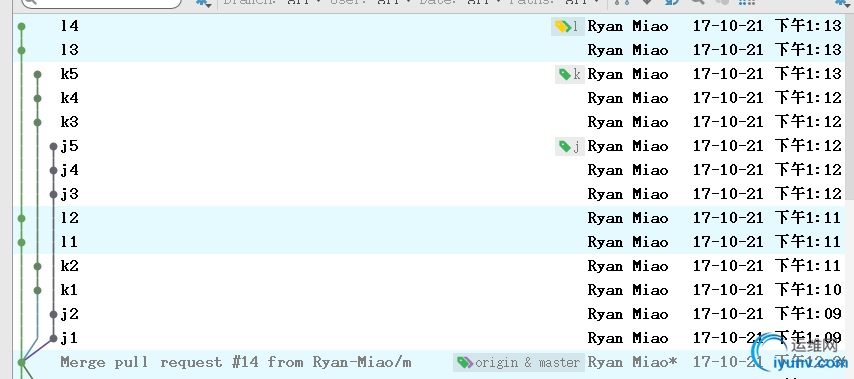Viewport: 854px width, 379px height.
Task: Click the graph node dot for commit j1
Action: 53,338
